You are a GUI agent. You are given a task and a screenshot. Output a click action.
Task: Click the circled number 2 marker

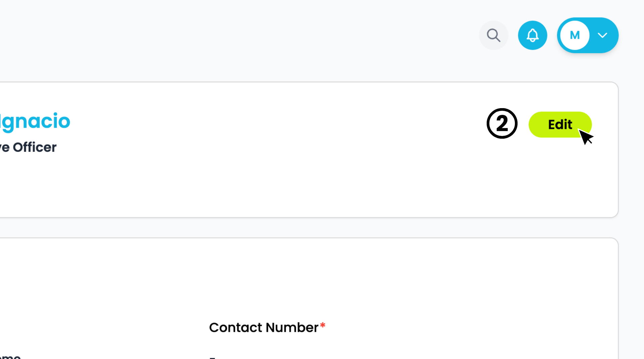point(502,124)
